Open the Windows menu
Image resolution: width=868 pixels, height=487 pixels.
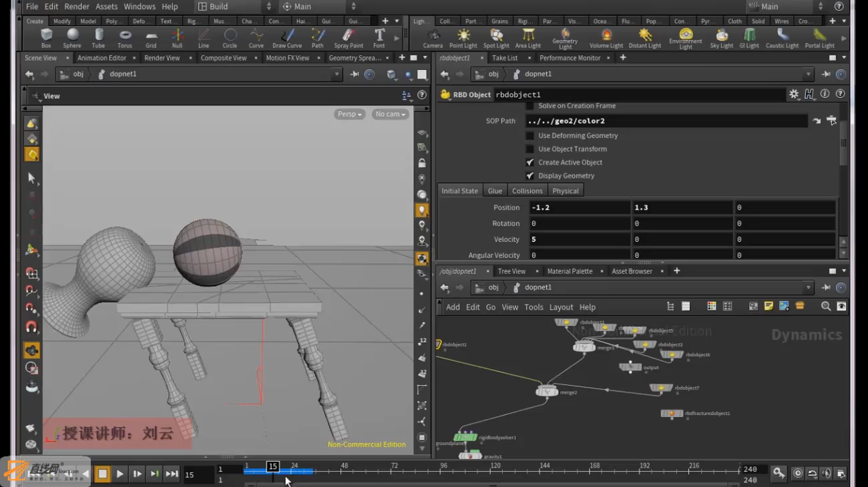140,7
